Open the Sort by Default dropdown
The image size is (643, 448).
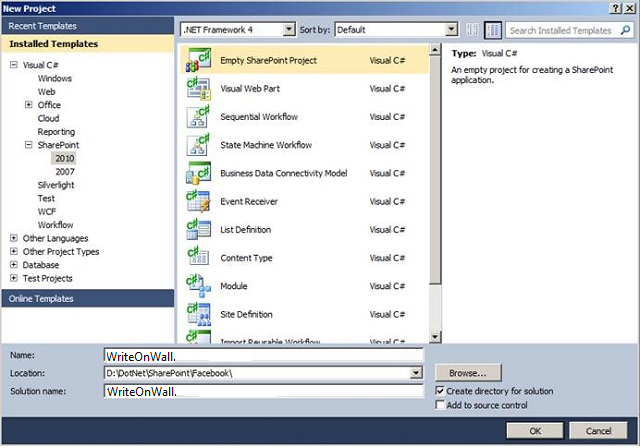click(451, 30)
